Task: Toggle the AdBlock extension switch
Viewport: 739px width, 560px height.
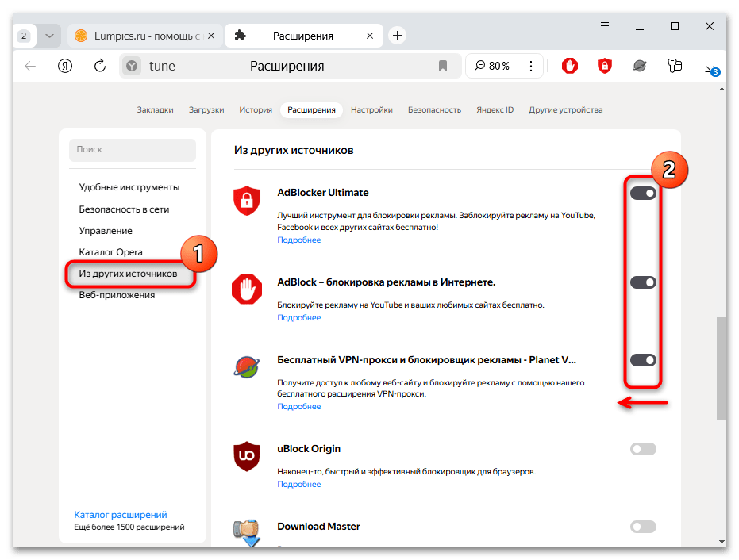Action: 643,282
